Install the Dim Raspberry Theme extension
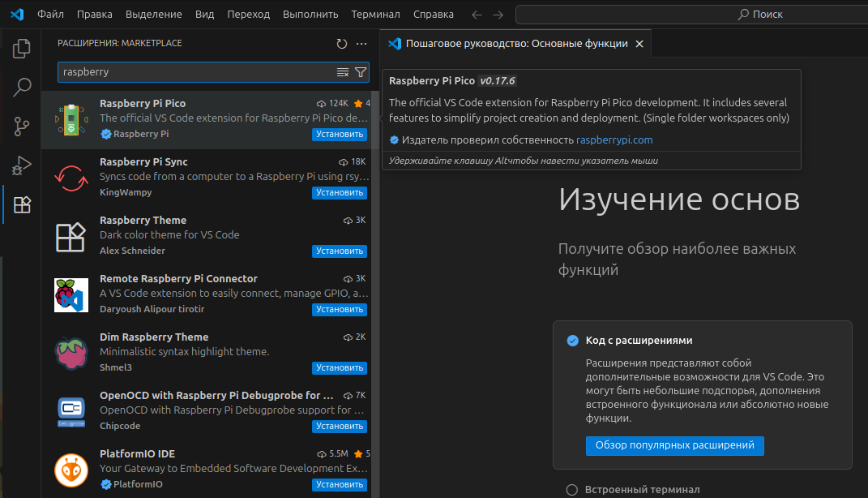Screen dimensions: 868x498 (340, 367)
